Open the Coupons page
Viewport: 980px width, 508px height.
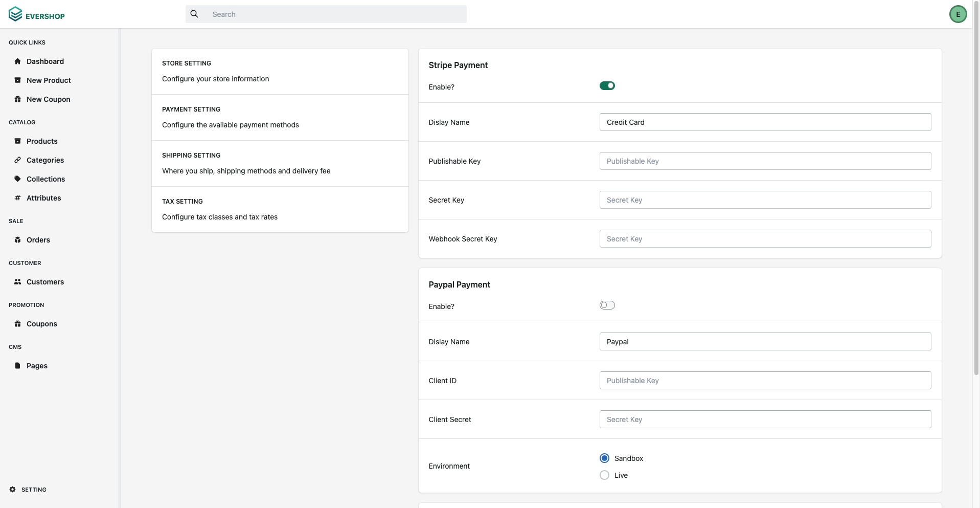(42, 324)
